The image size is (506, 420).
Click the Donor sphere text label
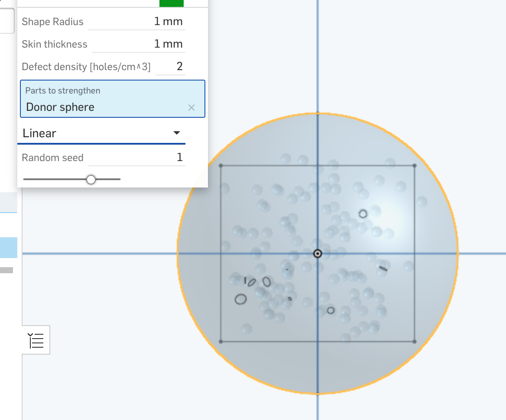point(60,107)
